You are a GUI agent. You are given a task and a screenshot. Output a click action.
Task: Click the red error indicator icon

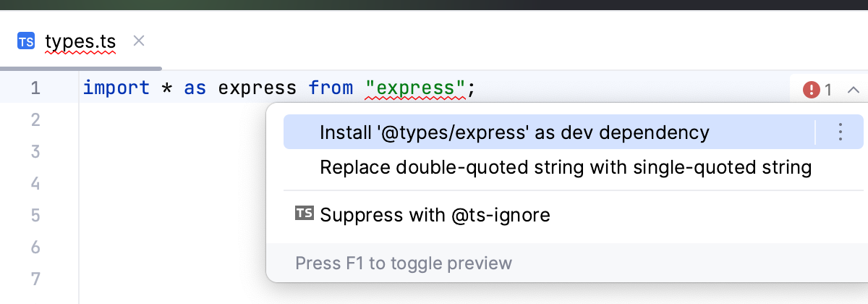(812, 90)
